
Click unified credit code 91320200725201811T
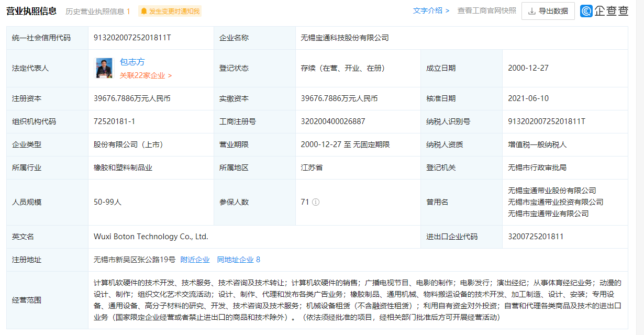pos(132,38)
